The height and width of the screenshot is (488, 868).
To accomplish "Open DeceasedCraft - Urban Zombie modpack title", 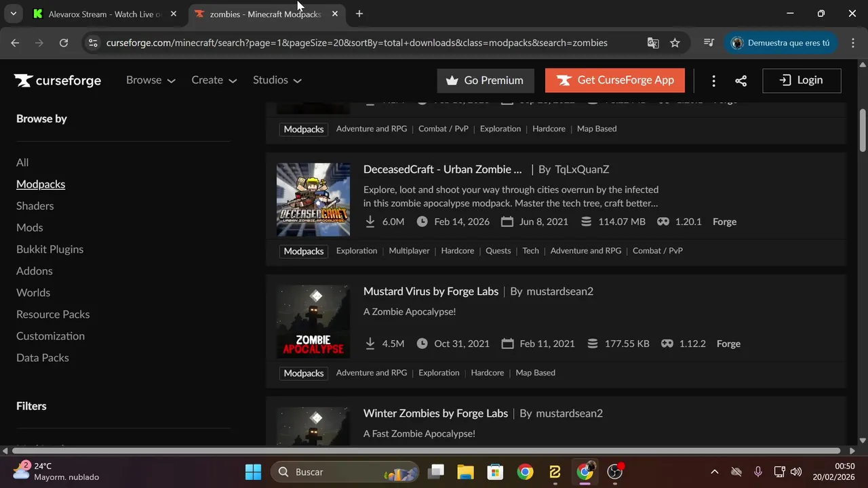I will click(x=443, y=169).
